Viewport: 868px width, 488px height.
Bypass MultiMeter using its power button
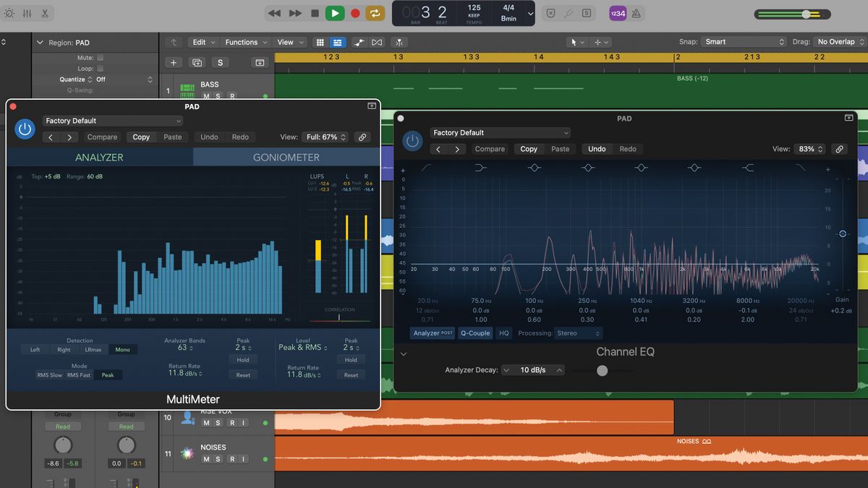point(23,130)
